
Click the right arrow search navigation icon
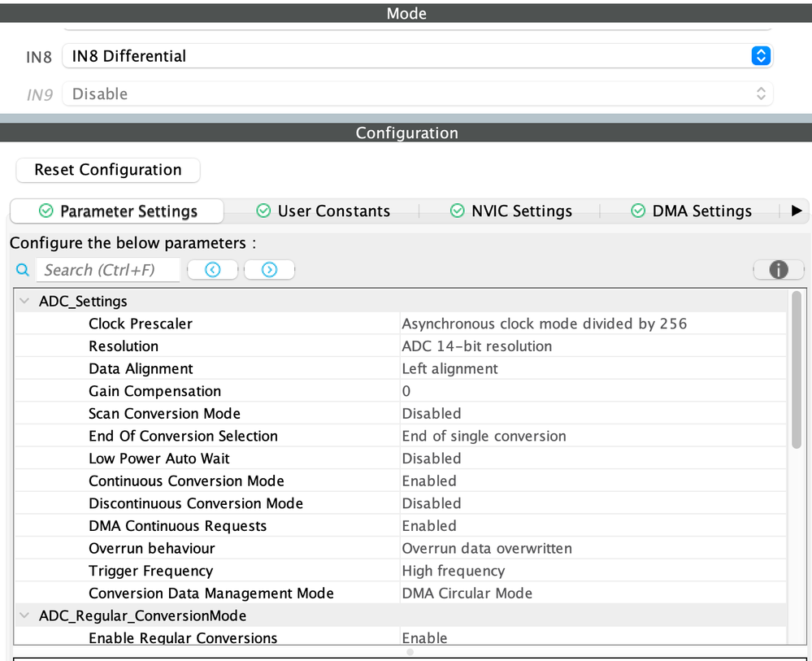pyautogui.click(x=269, y=269)
